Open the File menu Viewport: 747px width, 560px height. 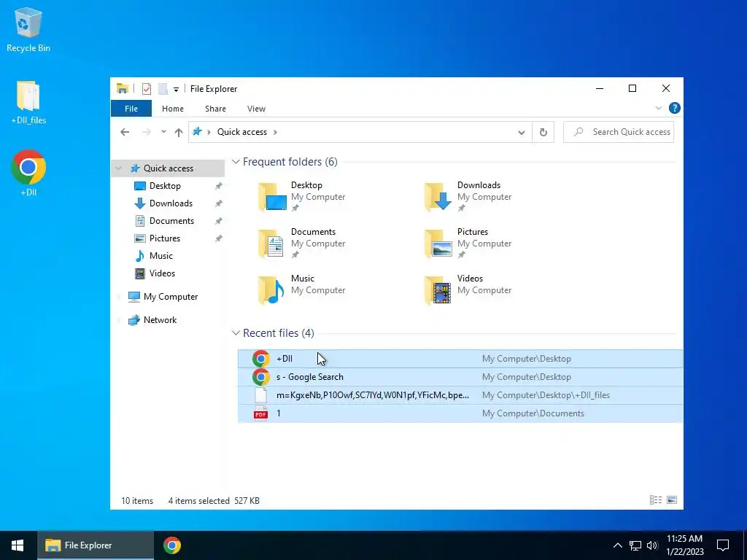(131, 109)
